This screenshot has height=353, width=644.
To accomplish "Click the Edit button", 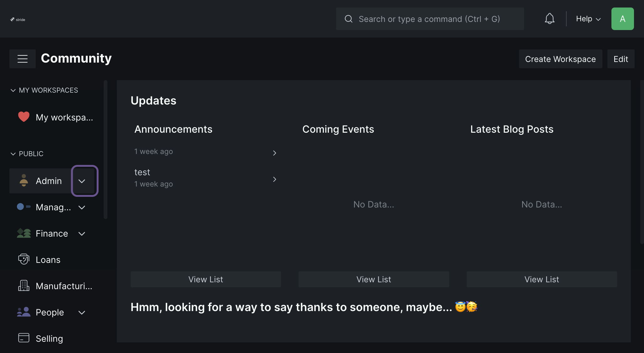I will (x=621, y=59).
